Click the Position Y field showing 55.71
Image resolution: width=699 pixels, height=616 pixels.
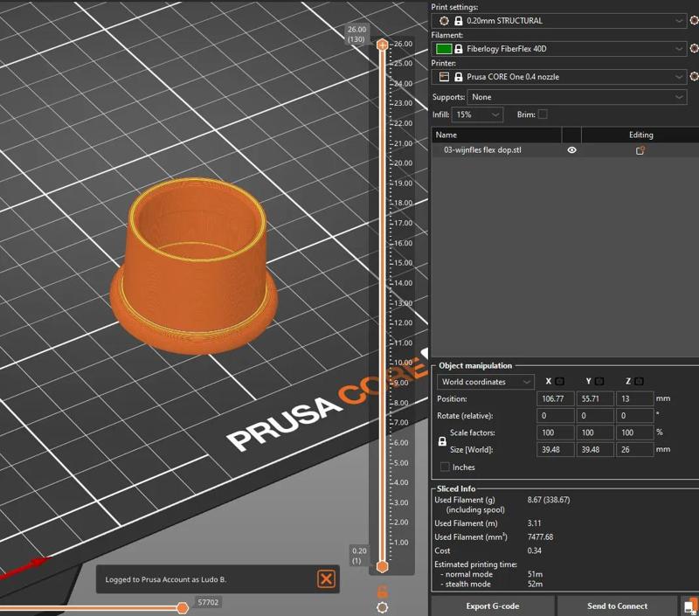click(x=595, y=398)
